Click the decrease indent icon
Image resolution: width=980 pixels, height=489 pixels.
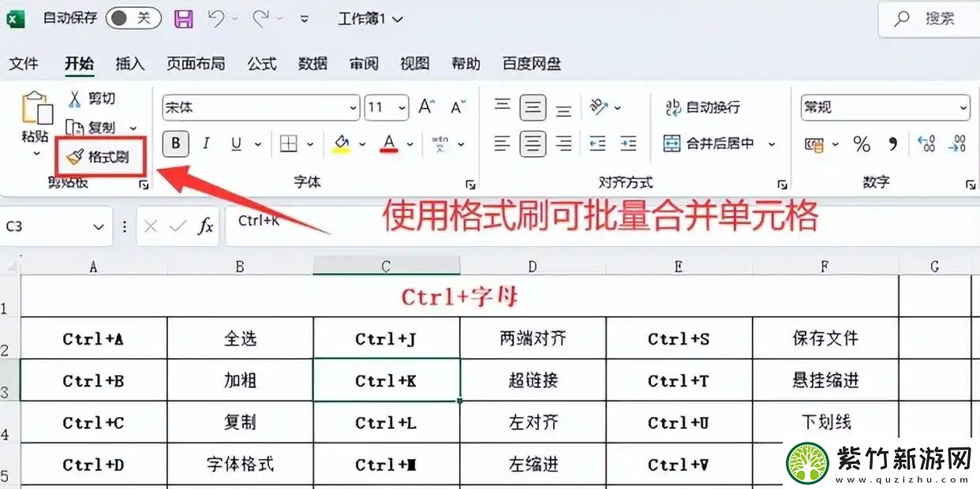[598, 144]
